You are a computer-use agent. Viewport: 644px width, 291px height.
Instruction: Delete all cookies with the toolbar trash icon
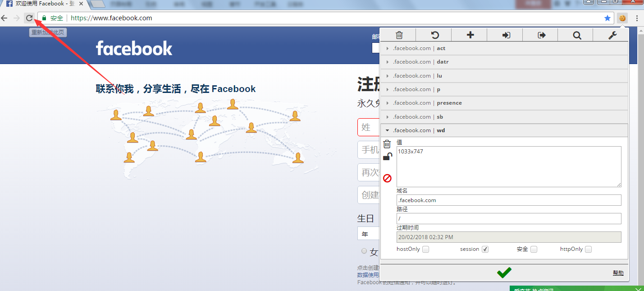(x=399, y=35)
